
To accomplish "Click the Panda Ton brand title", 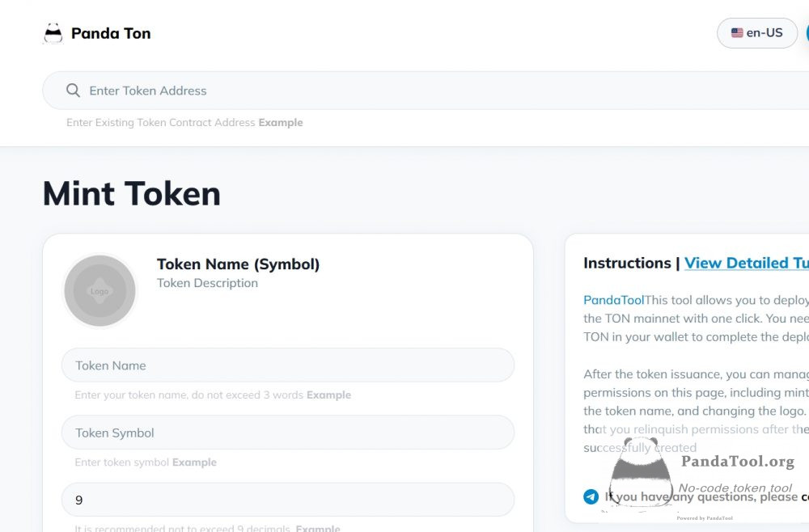I will coord(111,33).
